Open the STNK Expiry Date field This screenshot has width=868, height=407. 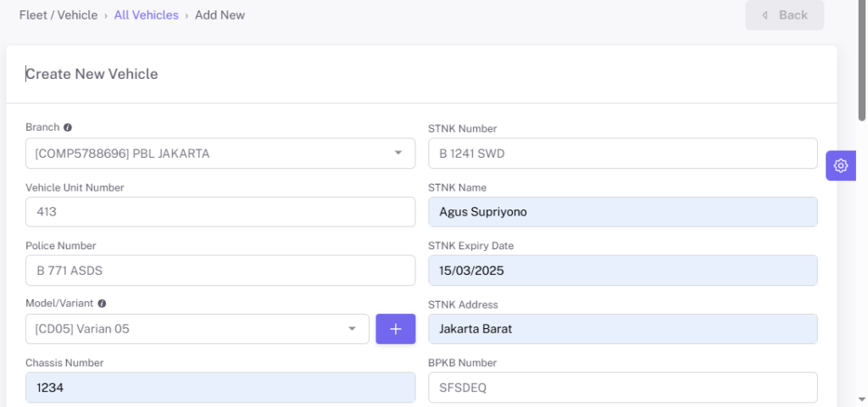[x=623, y=270]
